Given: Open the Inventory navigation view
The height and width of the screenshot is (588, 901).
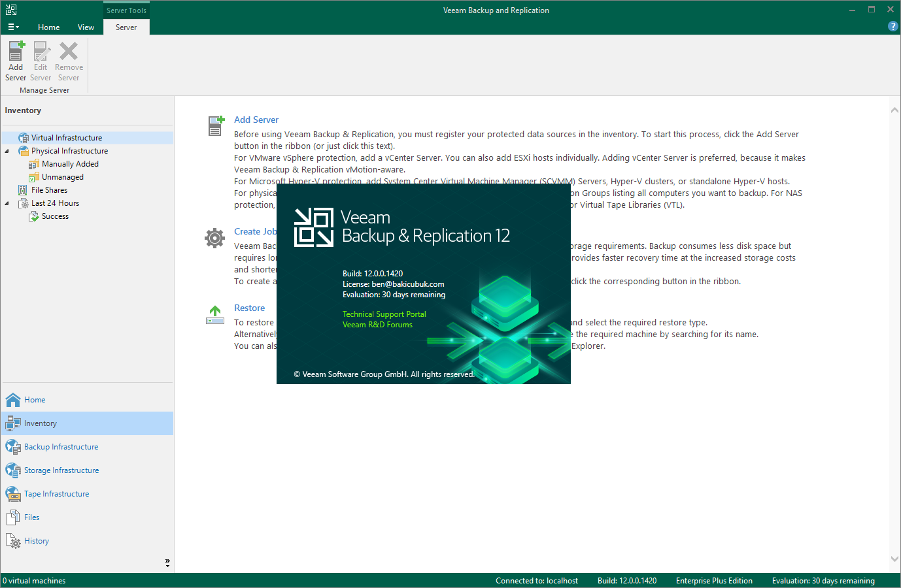Looking at the screenshot, I should pos(88,423).
